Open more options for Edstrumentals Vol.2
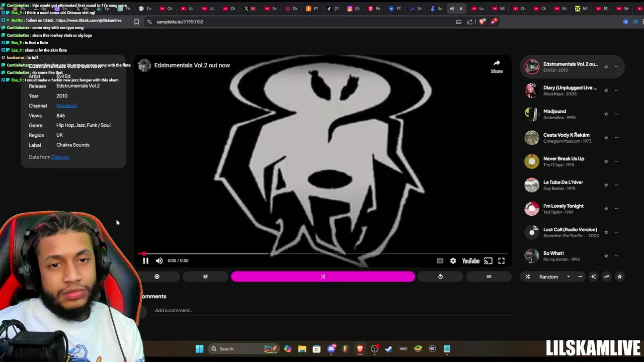The image size is (644, 362). point(617,66)
